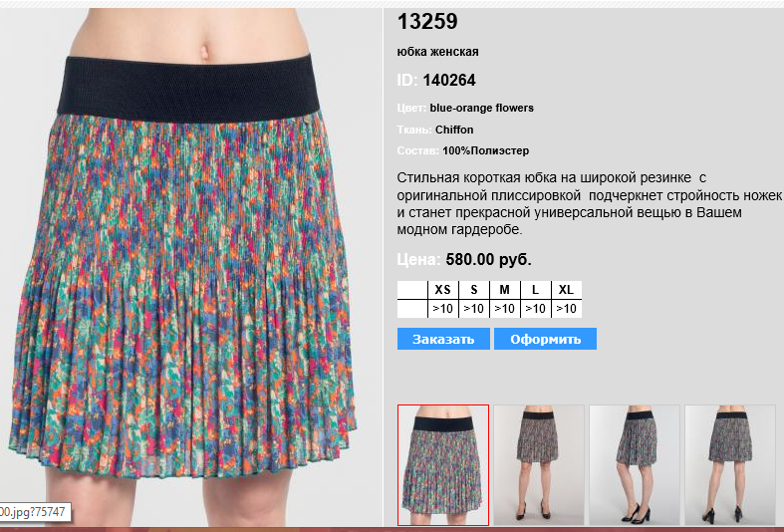Click the blue Заказать button
The width and height of the screenshot is (784, 532).
(x=443, y=339)
